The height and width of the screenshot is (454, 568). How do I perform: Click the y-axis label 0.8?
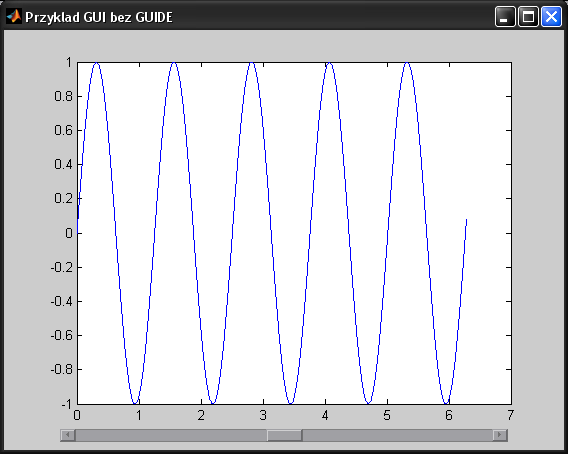63,96
